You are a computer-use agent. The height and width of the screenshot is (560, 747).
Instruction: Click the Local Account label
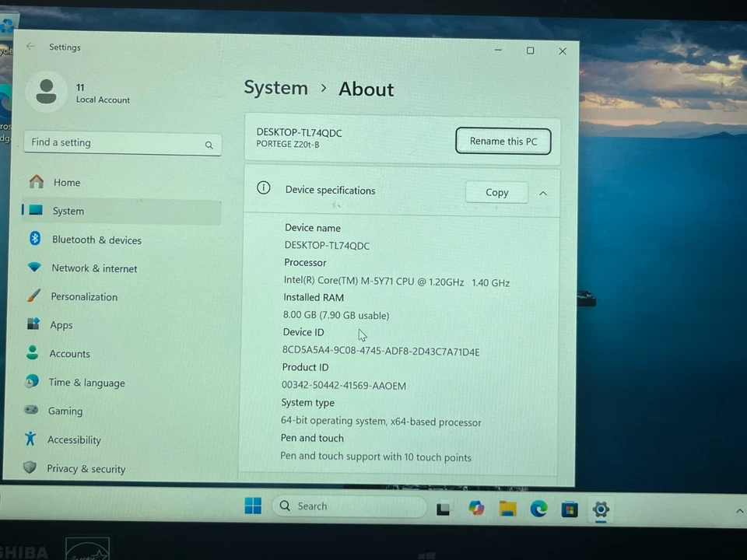[103, 100]
